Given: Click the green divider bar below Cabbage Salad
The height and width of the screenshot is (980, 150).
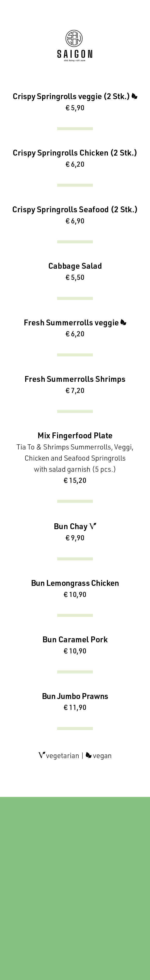Looking at the screenshot, I should pyautogui.click(x=75, y=298).
